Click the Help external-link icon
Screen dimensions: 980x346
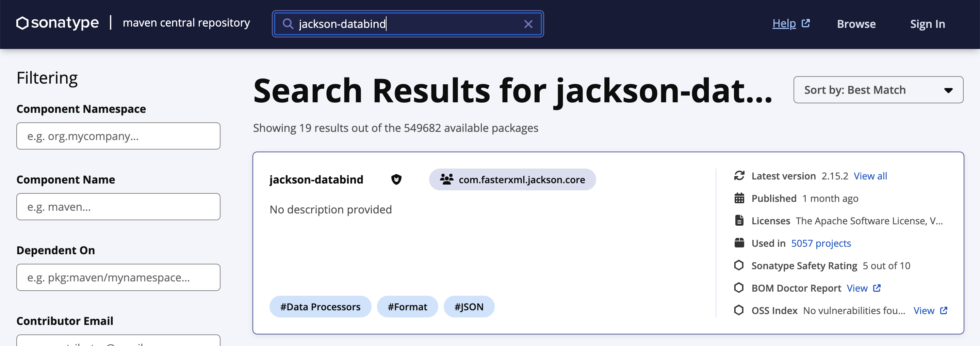point(806,23)
